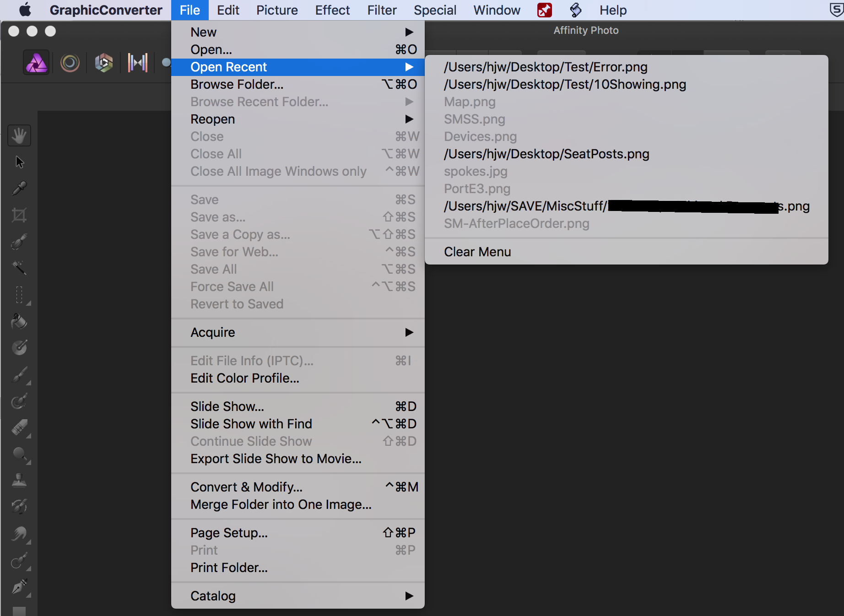This screenshot has height=616, width=844.
Task: Select the Paint Brush tool
Action: pos(19,374)
